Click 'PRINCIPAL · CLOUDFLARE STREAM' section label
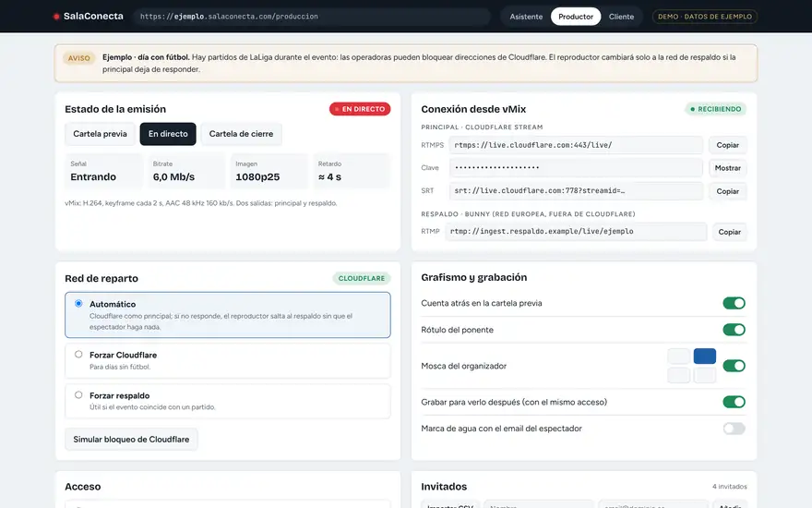The height and width of the screenshot is (508, 812). click(x=482, y=127)
